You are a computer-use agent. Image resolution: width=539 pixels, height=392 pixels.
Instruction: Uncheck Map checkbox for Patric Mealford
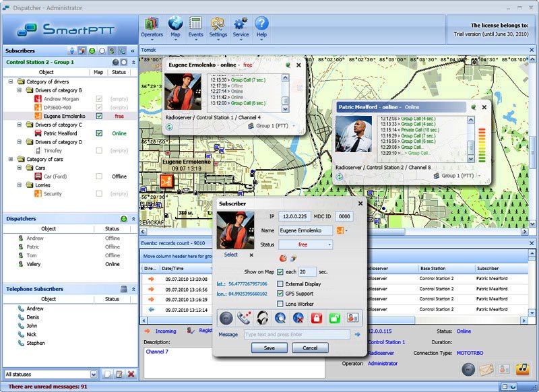pos(99,133)
